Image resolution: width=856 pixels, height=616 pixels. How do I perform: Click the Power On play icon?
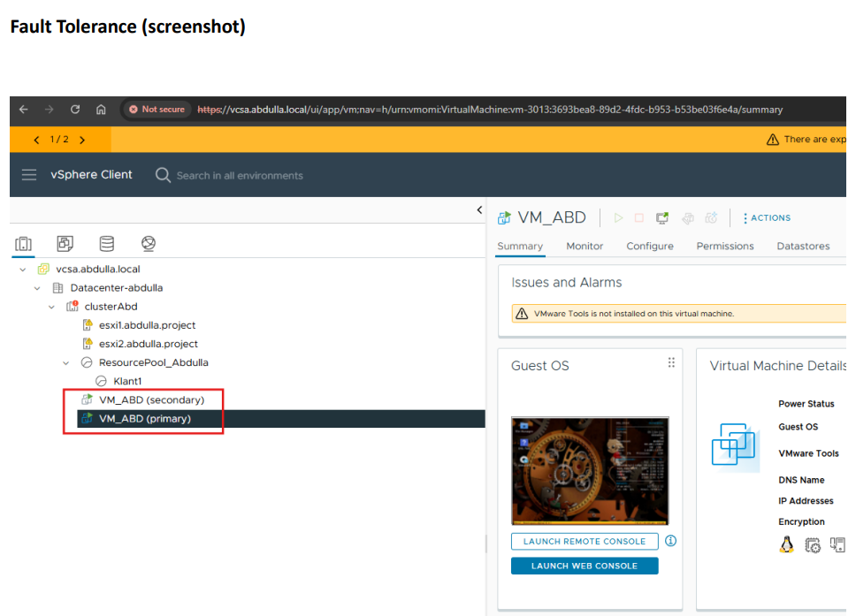coord(618,217)
